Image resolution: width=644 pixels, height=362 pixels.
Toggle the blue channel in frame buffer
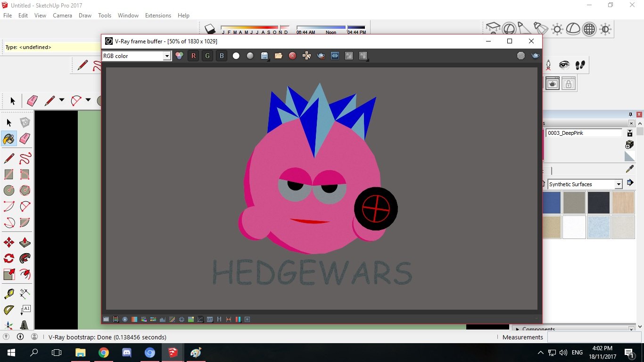[222, 56]
